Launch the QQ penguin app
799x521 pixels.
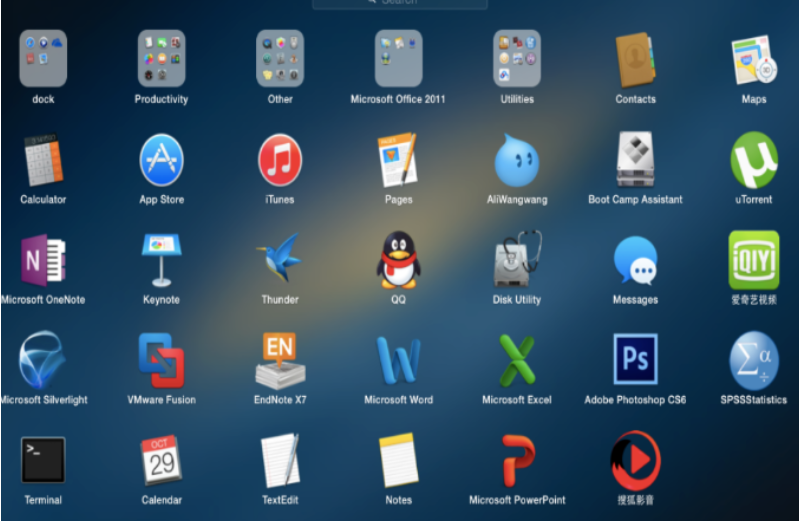[x=398, y=260]
